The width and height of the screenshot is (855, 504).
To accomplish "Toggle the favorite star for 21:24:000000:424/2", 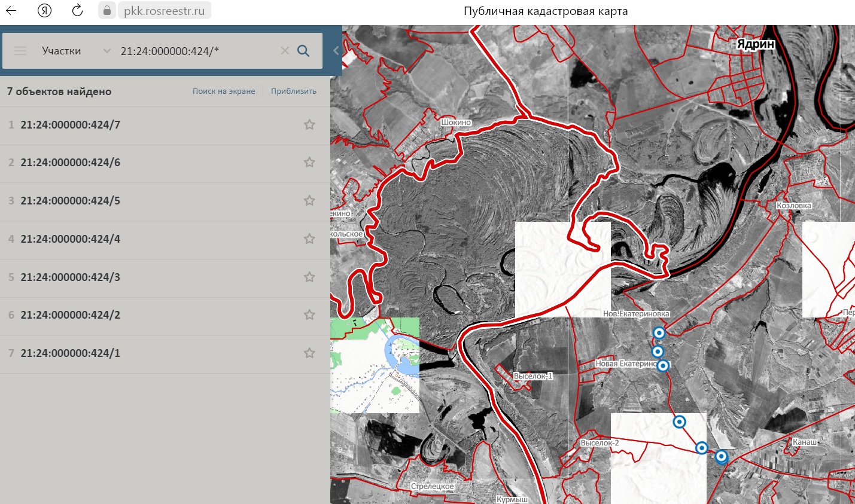I will click(x=309, y=315).
